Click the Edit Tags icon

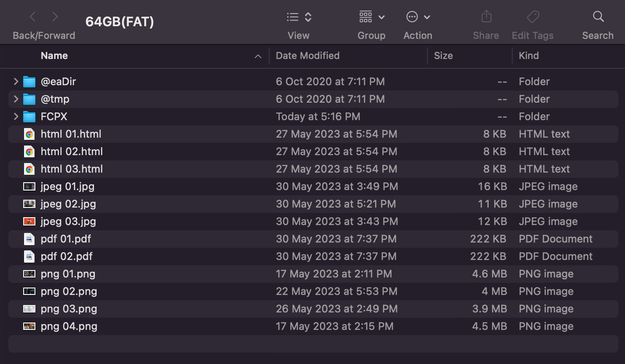(x=532, y=17)
